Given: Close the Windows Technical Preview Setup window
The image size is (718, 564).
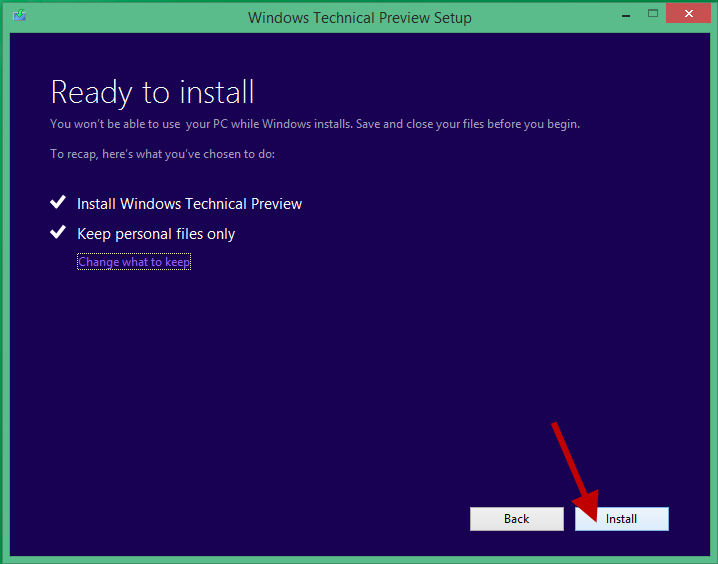Looking at the screenshot, I should click(x=688, y=14).
